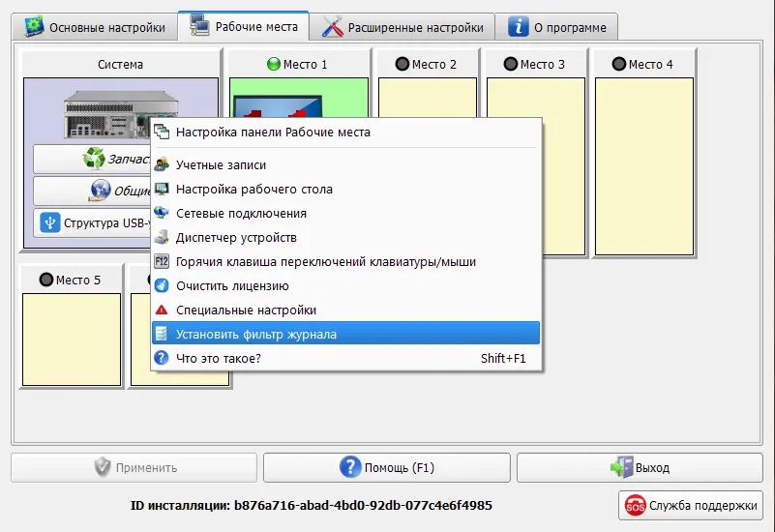
Task: Click the green status indicator of Место 1
Action: point(273,65)
